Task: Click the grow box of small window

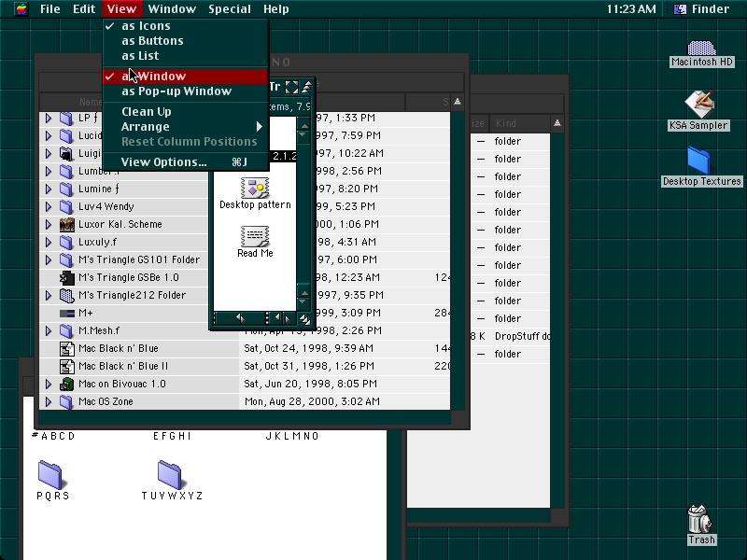Action: (304, 319)
